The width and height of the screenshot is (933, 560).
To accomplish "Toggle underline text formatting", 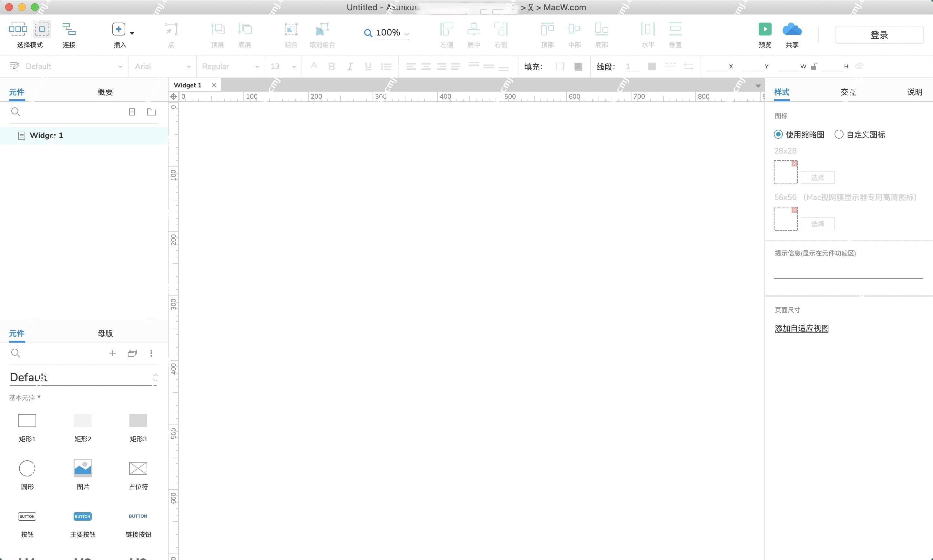I will click(368, 66).
